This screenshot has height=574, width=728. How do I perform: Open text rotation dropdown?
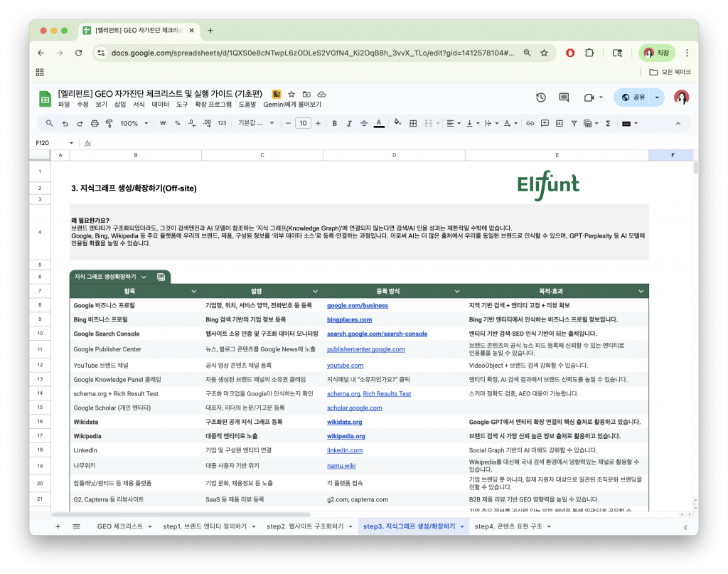coord(510,124)
